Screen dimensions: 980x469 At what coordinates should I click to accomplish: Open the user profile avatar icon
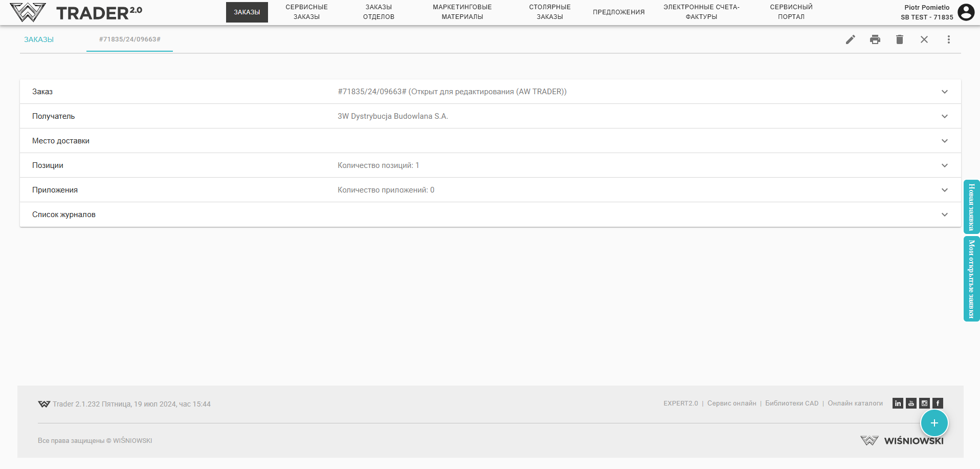pos(966,12)
